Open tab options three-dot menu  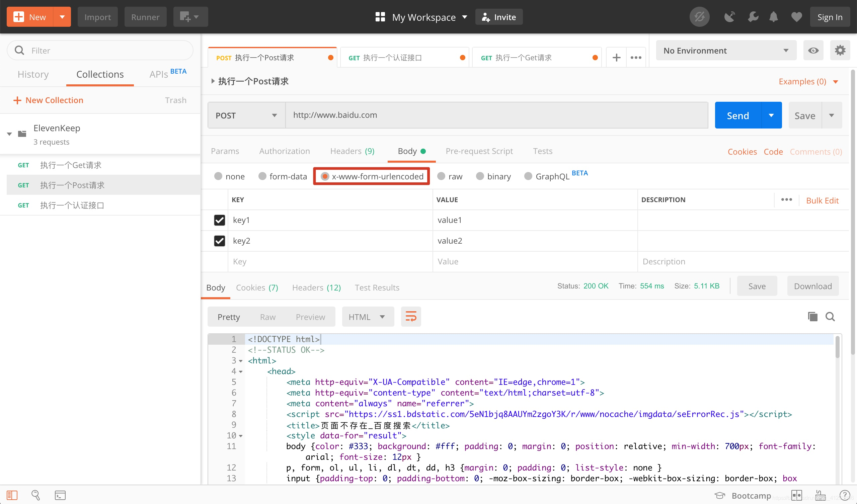[636, 58]
